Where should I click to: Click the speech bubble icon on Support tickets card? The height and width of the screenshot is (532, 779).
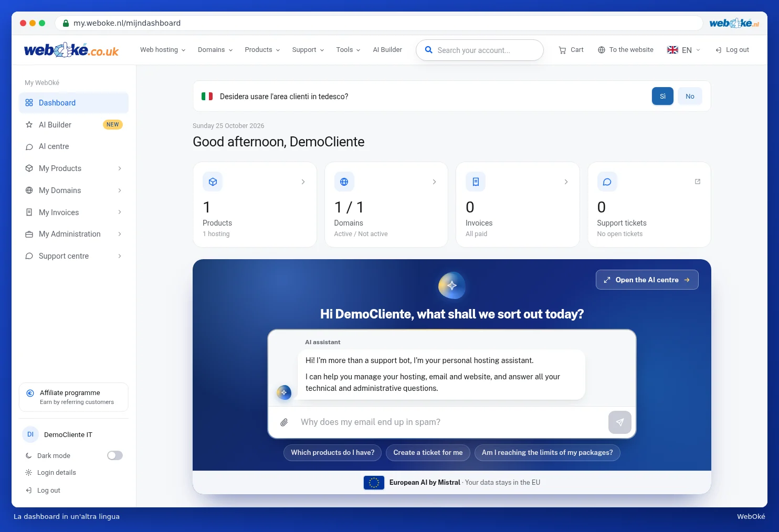607,182
